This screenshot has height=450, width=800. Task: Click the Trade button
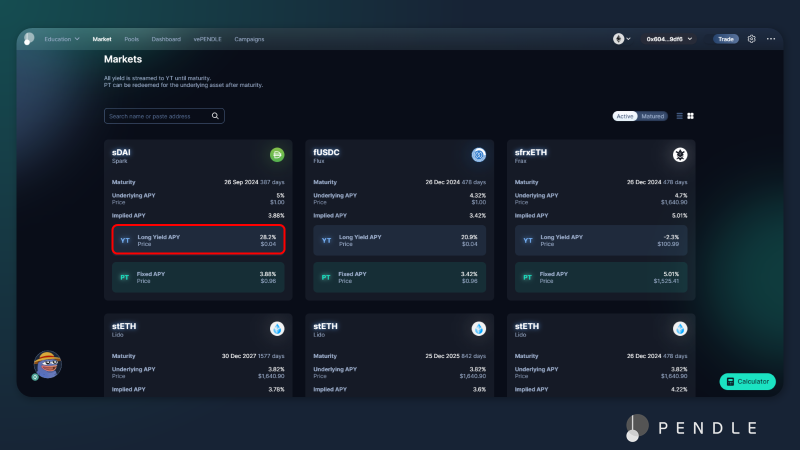click(726, 39)
